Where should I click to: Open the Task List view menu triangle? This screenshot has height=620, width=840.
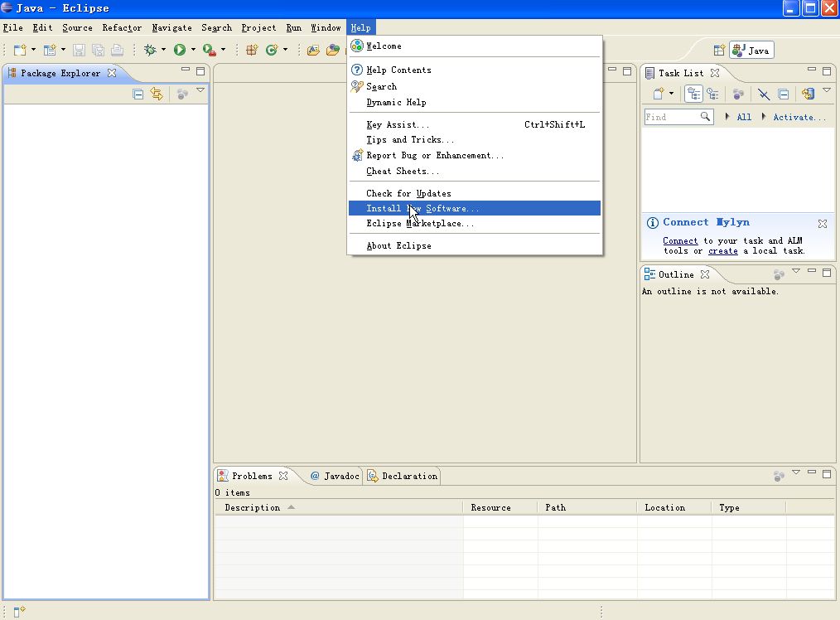click(x=827, y=90)
